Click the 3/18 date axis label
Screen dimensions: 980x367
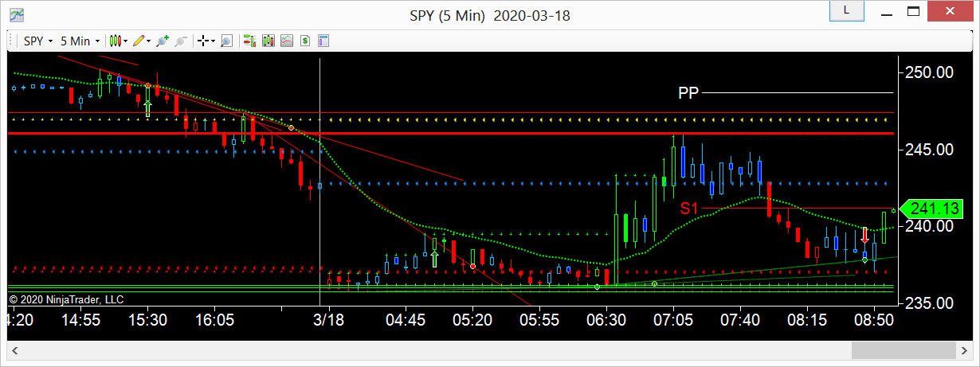[327, 320]
